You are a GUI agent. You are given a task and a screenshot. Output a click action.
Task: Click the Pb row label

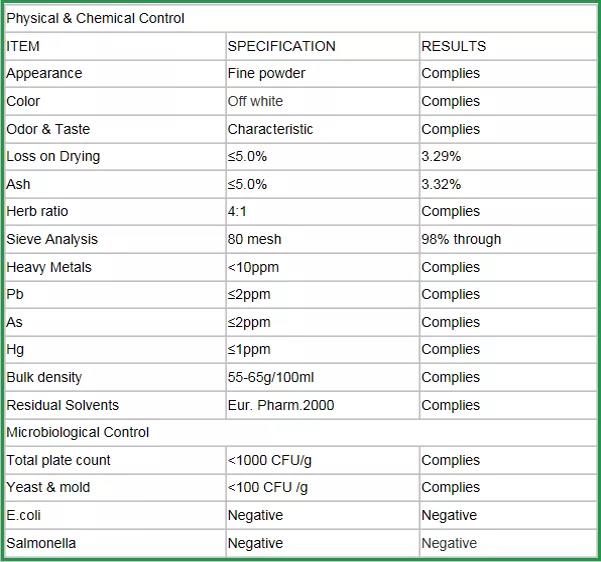click(15, 294)
